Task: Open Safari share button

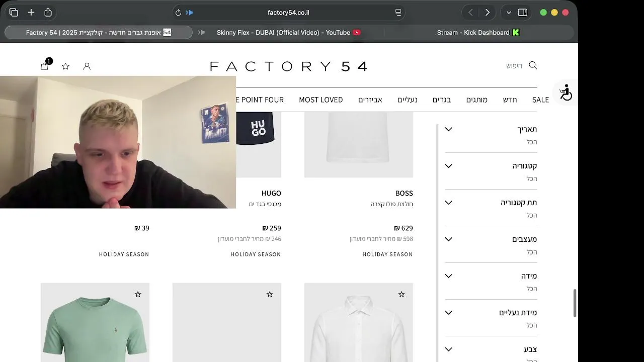Action: coord(48,12)
